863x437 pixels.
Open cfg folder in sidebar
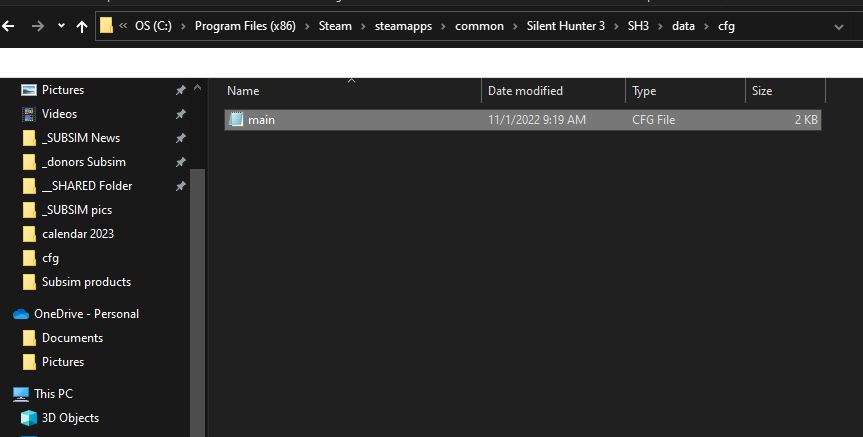tap(50, 258)
